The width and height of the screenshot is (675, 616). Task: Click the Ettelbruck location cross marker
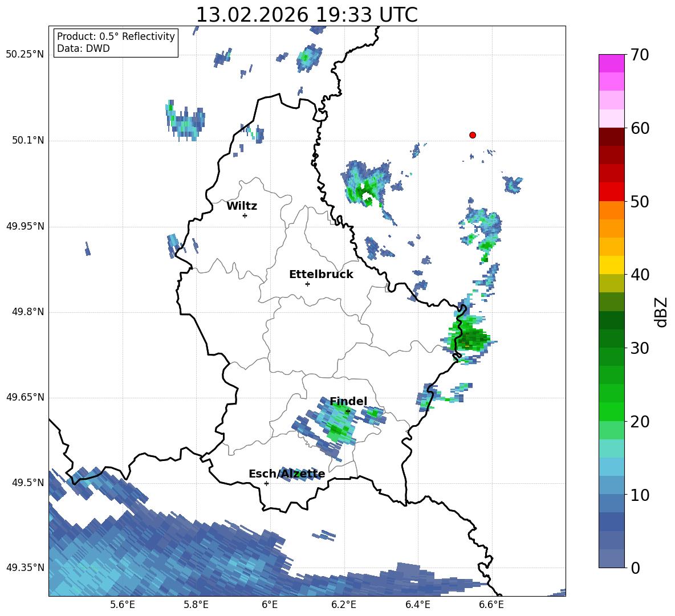tap(307, 284)
